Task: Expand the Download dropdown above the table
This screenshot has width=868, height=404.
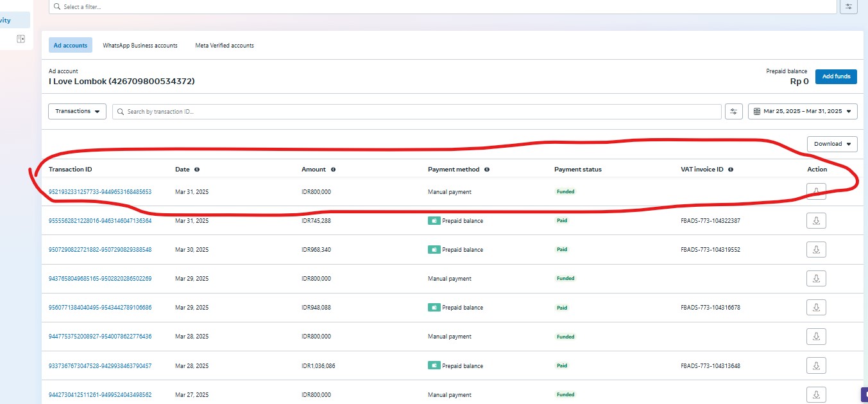Action: click(x=831, y=144)
